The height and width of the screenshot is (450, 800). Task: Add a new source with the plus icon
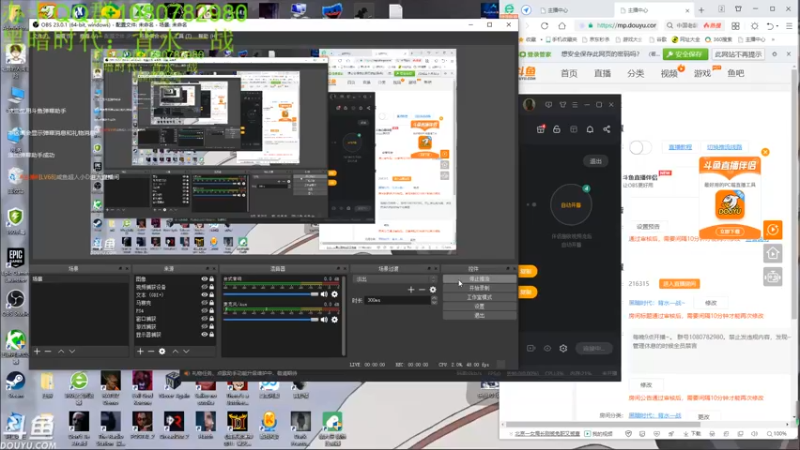140,352
